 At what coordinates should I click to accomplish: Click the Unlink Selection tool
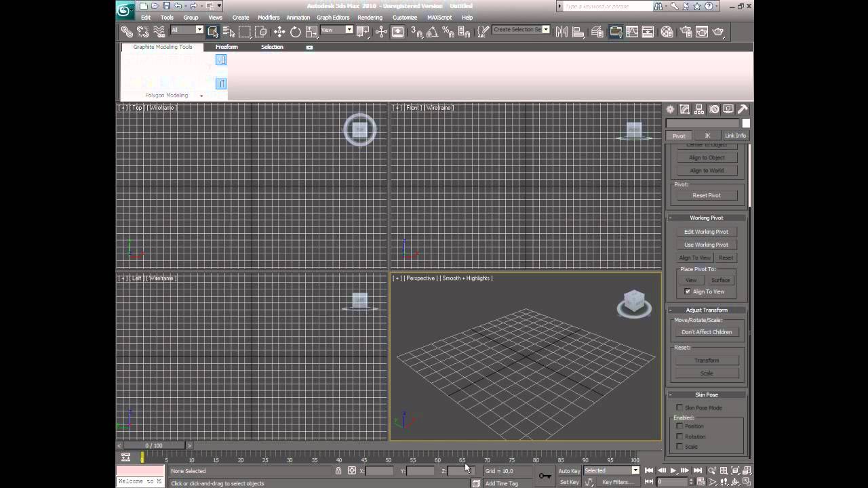(x=142, y=31)
